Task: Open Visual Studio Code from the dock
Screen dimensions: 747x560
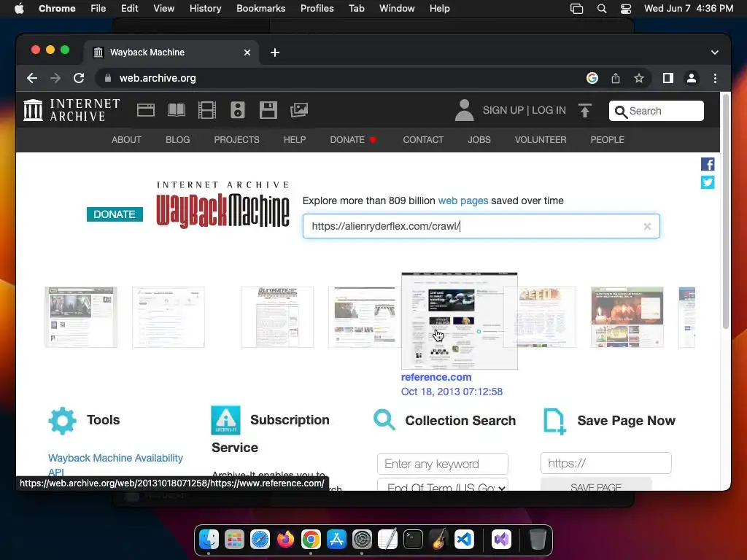Action: [465, 540]
